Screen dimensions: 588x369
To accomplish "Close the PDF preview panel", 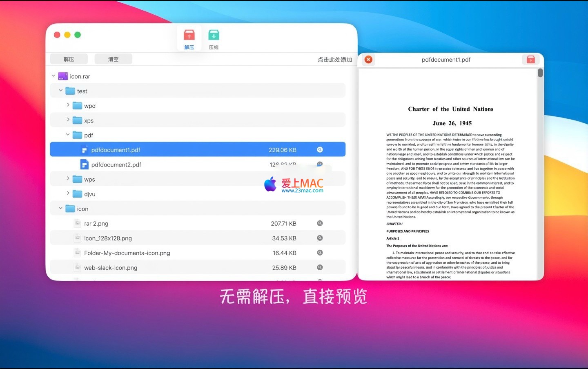I will 368,60.
